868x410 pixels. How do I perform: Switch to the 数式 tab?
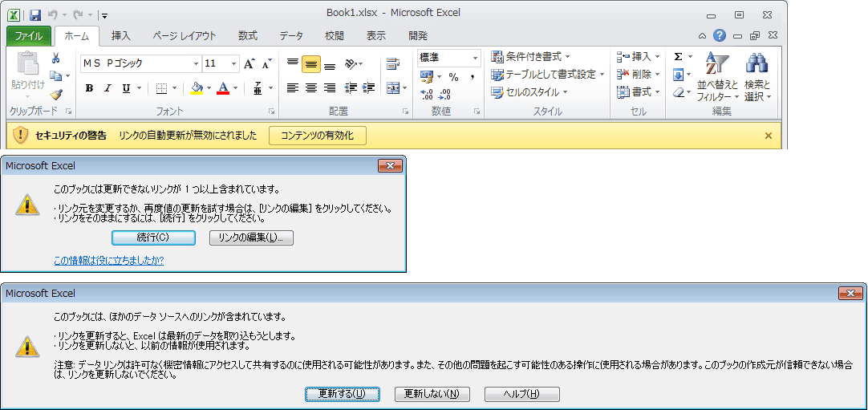247,36
